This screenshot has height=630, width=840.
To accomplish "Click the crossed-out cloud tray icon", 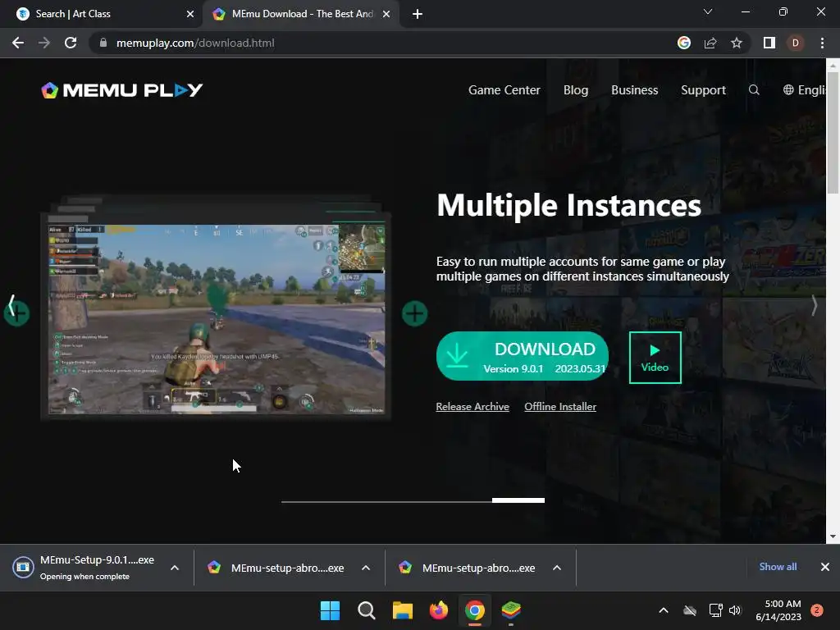I will [690, 610].
